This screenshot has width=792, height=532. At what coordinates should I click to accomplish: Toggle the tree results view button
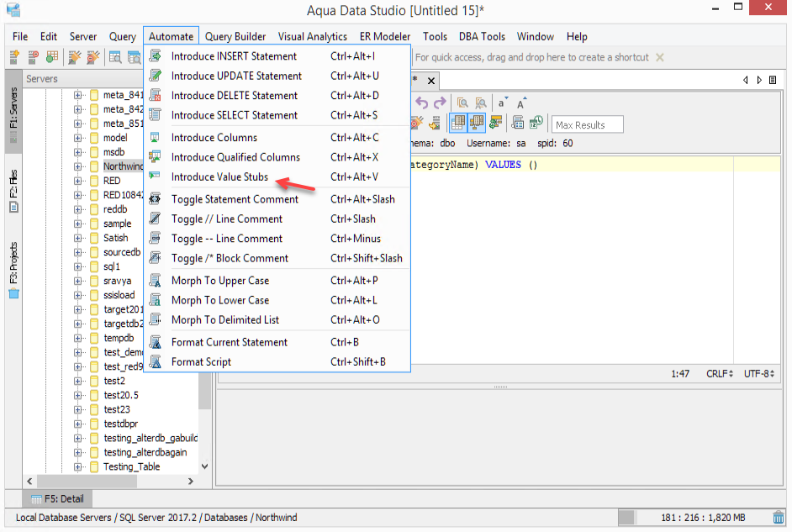(x=477, y=123)
